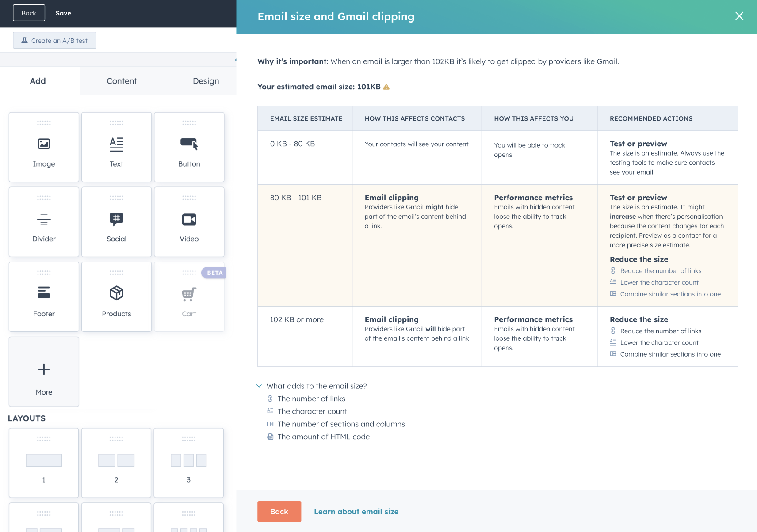This screenshot has height=532, width=757.
Task: Collapse the sidebar using the panel arrow
Action: [x=235, y=60]
